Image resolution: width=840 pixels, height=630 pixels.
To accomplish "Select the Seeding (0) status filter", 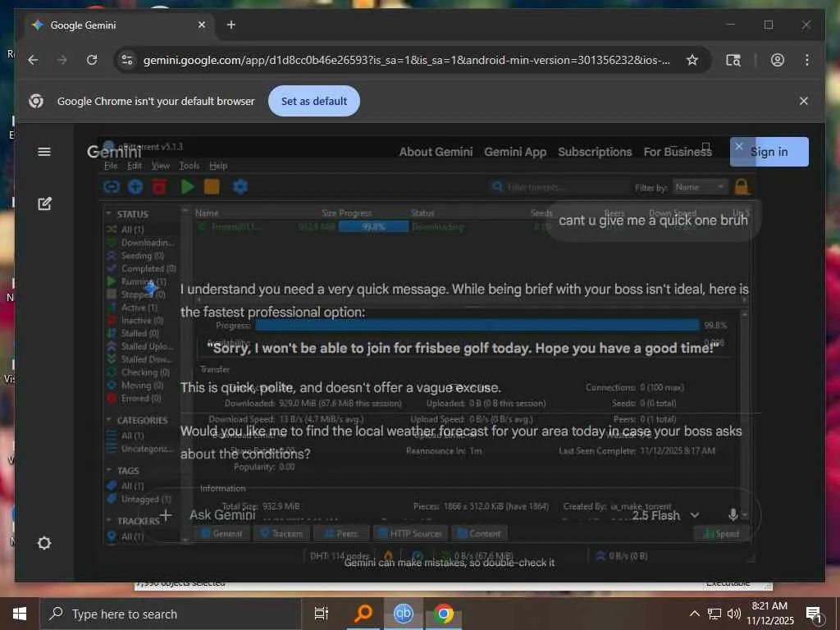I will pyautogui.click(x=142, y=256).
